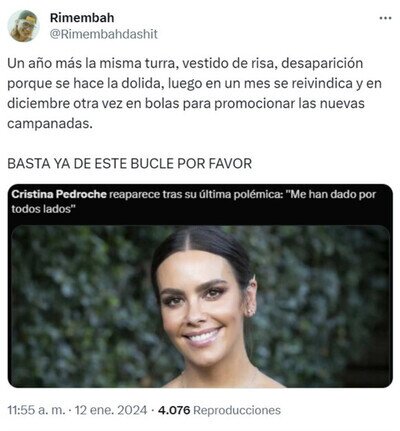Viewport: 400px width, 431px height.
Task: Click the word campanadas in the tweet
Action: pyautogui.click(x=49, y=123)
